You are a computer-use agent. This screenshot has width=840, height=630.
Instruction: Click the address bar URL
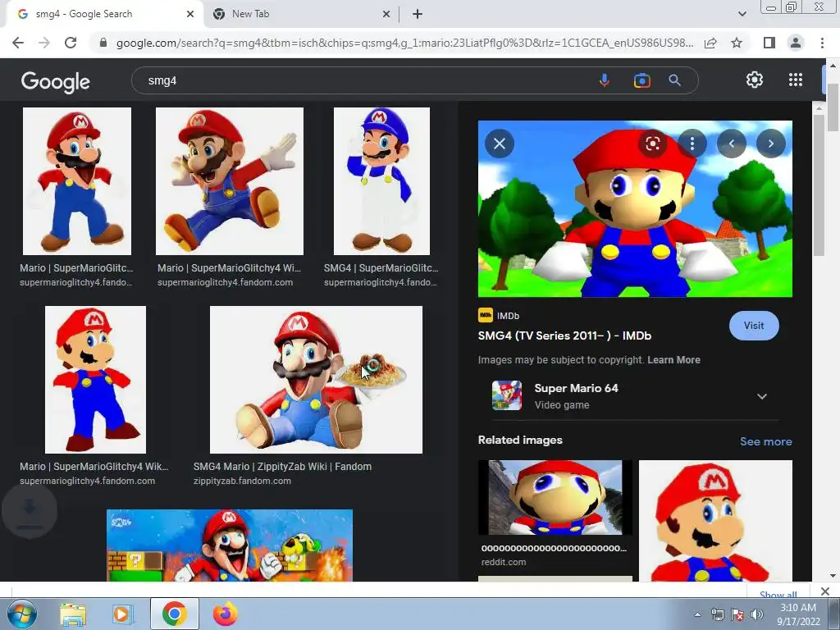tap(404, 43)
